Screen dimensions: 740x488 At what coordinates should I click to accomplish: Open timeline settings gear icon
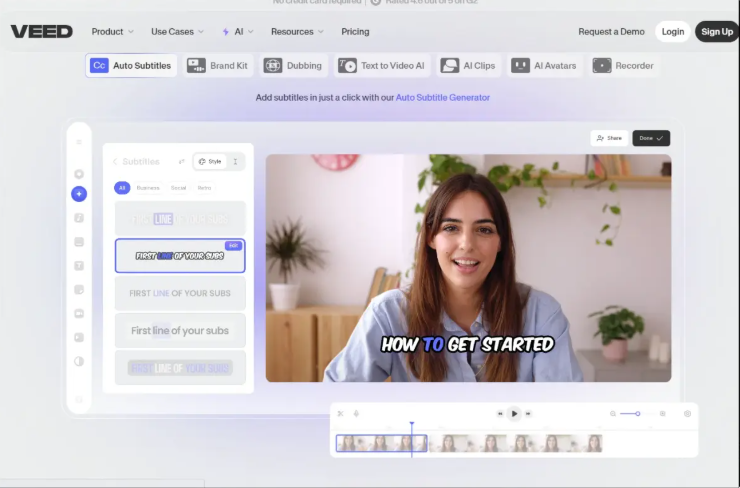click(687, 413)
